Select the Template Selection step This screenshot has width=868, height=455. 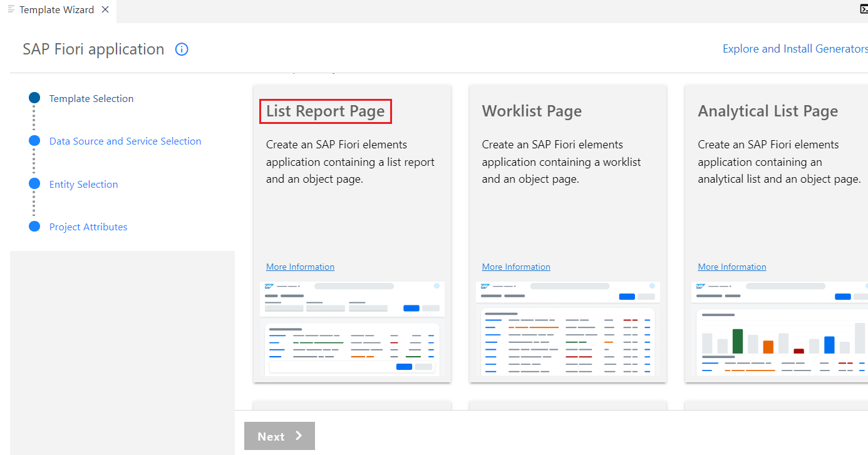(x=91, y=98)
